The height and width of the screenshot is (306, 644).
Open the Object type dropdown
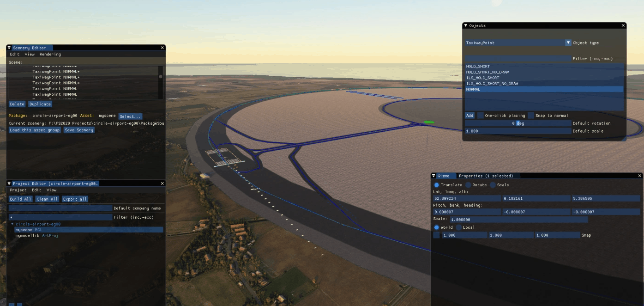[x=568, y=43]
